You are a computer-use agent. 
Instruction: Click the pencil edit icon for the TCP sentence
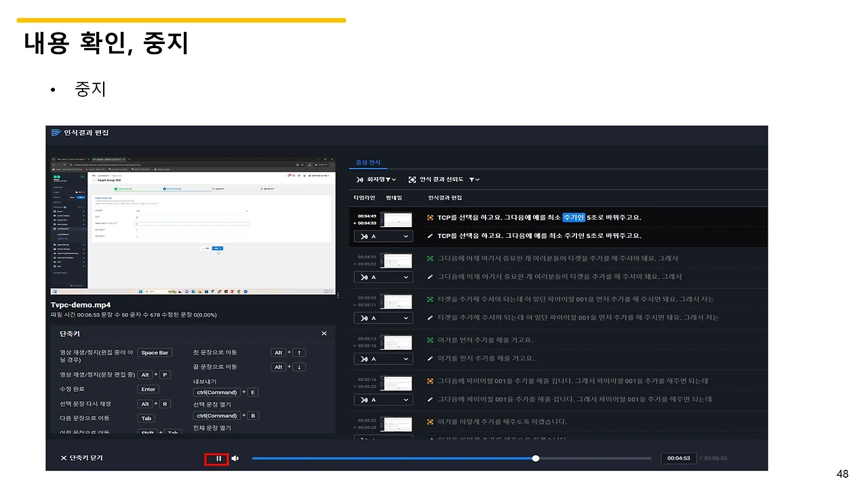[430, 236]
